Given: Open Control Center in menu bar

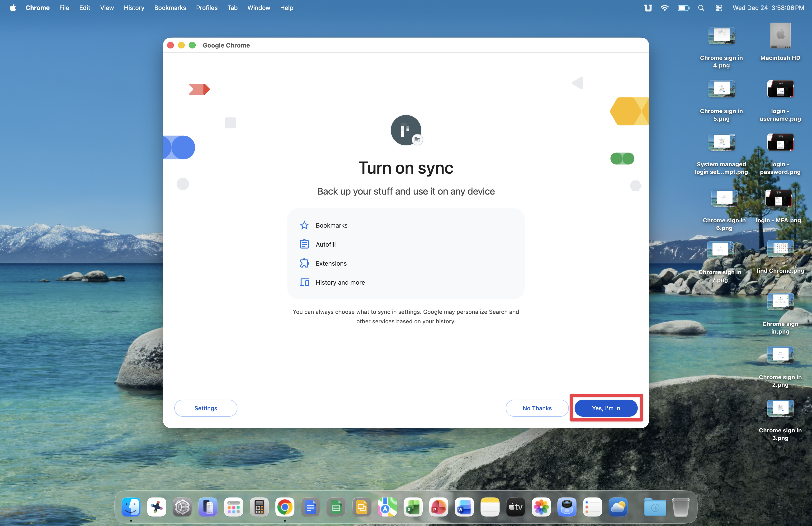Looking at the screenshot, I should pyautogui.click(x=718, y=8).
